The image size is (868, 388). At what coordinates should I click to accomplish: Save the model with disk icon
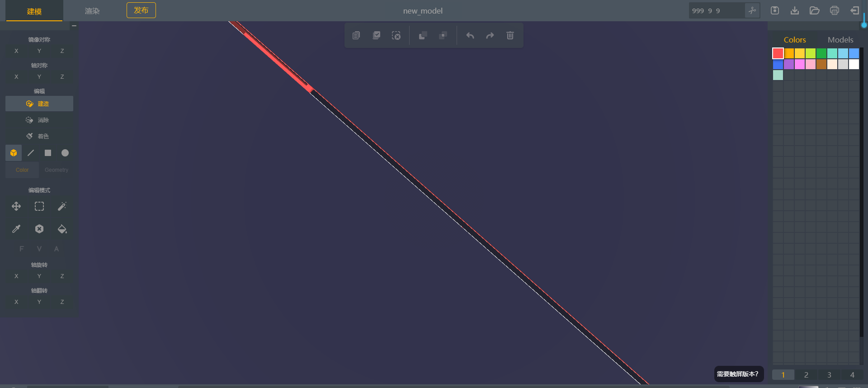click(775, 10)
